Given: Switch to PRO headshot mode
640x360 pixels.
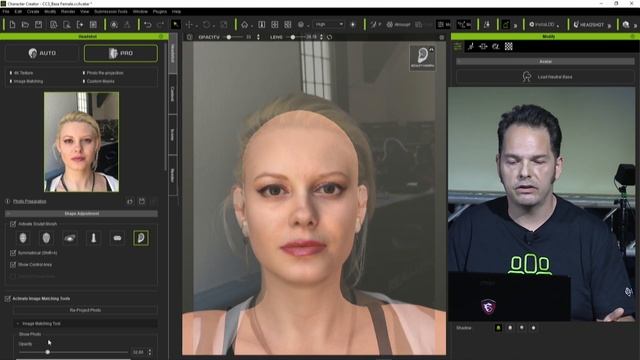Looking at the screenshot, I should point(121,53).
